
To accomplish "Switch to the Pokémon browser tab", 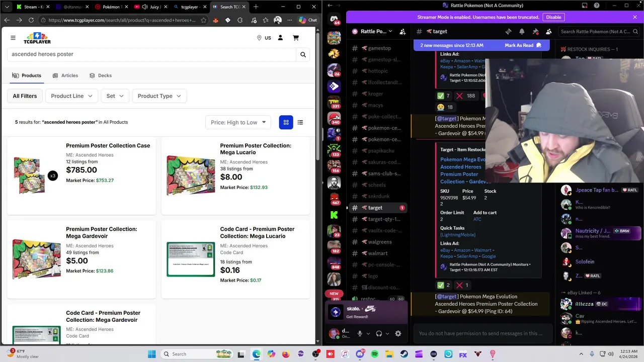I will pyautogui.click(x=112, y=7).
